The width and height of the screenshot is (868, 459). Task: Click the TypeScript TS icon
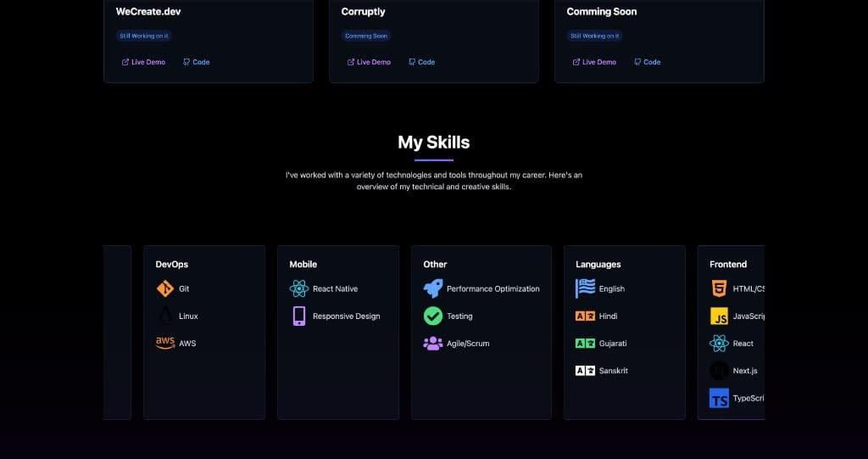point(719,398)
